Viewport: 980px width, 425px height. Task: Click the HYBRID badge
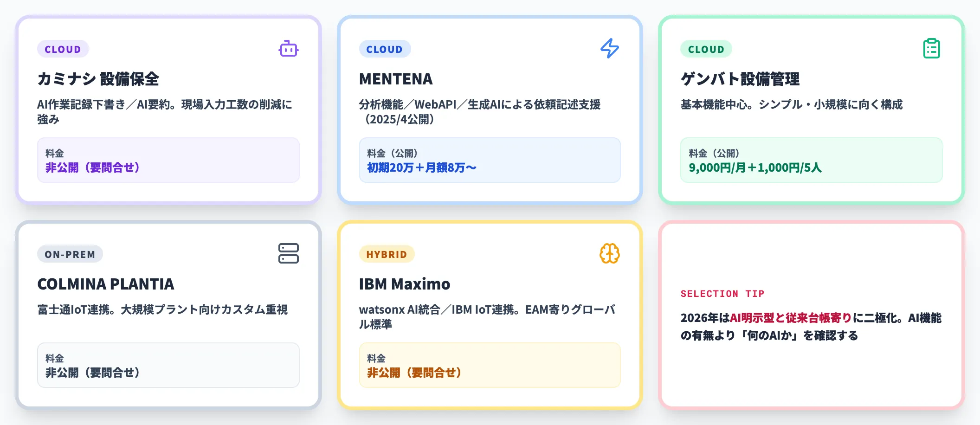tap(387, 254)
